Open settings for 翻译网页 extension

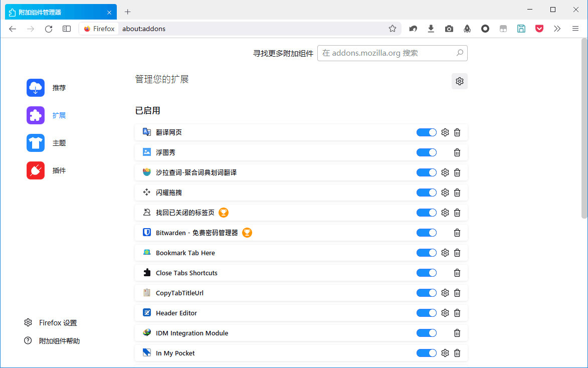445,132
